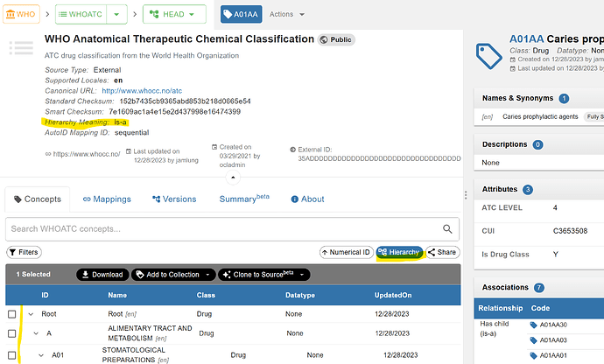Open associated concept A01AA30
This screenshot has height=364, width=604.
553,325
